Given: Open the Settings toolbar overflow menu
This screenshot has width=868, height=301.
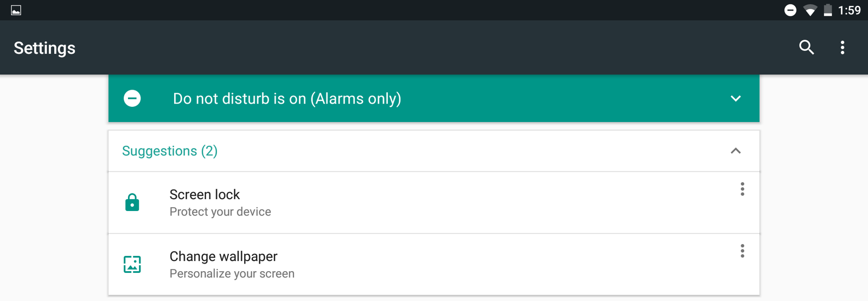Looking at the screenshot, I should (843, 48).
